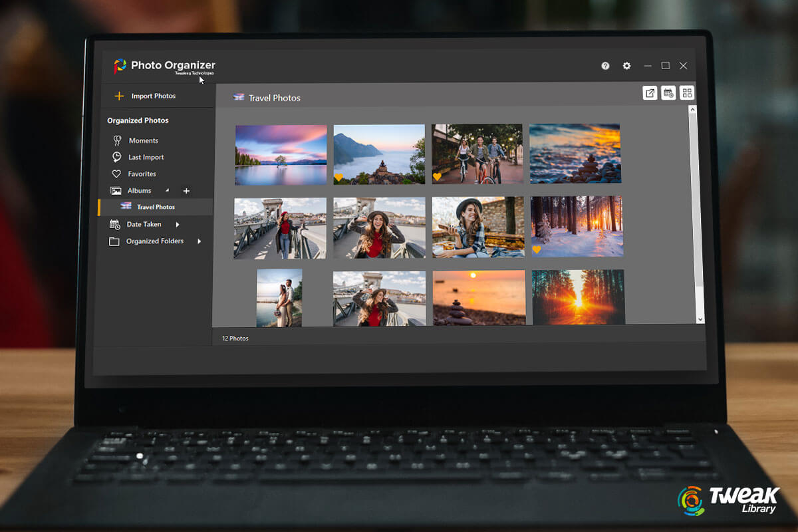Open the help question mark button

(605, 66)
